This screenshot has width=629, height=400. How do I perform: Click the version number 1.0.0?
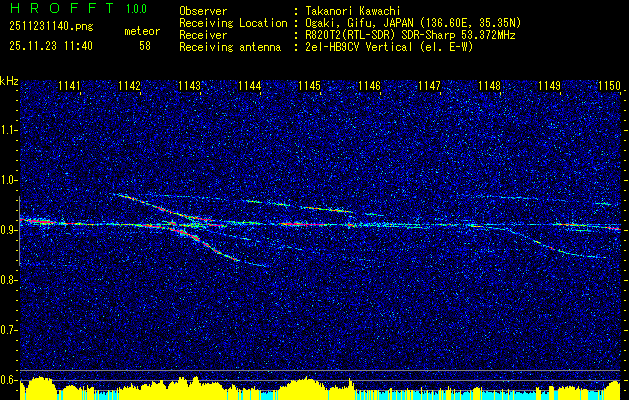(x=136, y=9)
